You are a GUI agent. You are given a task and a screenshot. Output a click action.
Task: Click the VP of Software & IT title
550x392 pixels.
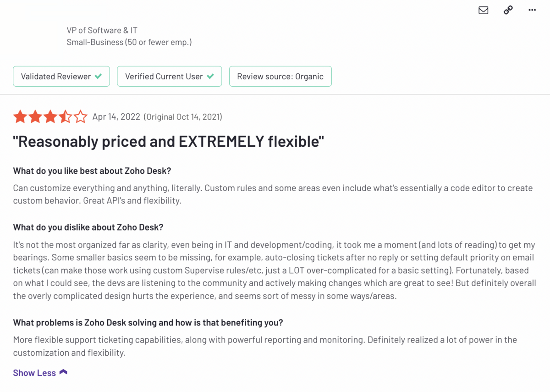(102, 30)
